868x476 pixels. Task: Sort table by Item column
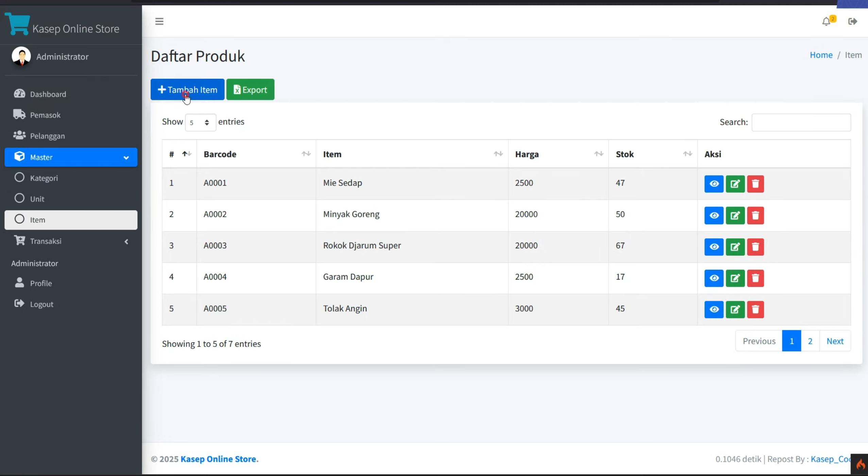click(412, 154)
